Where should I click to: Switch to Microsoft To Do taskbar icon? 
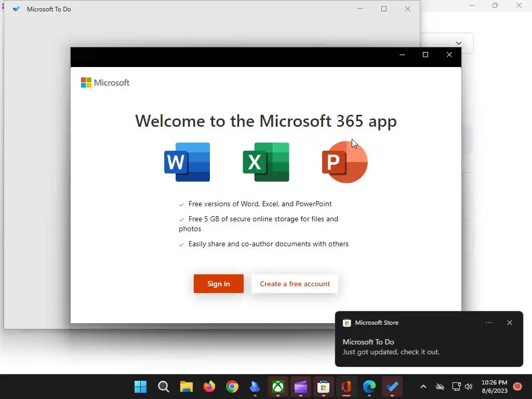click(392, 387)
